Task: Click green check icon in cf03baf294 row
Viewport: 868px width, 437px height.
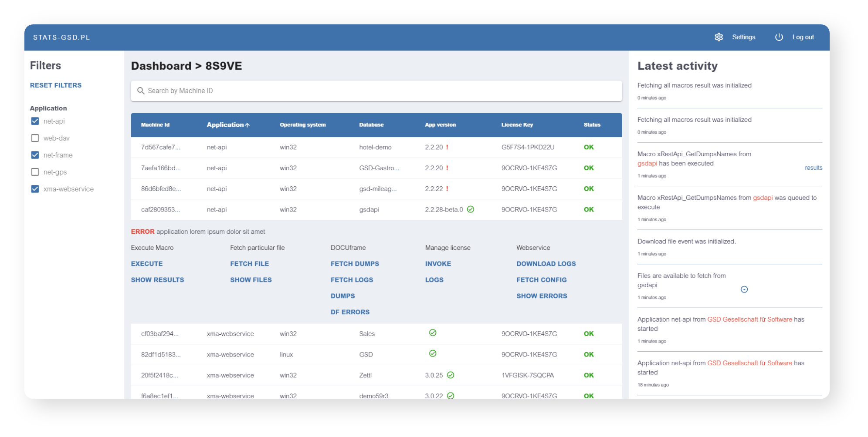Action: click(433, 333)
